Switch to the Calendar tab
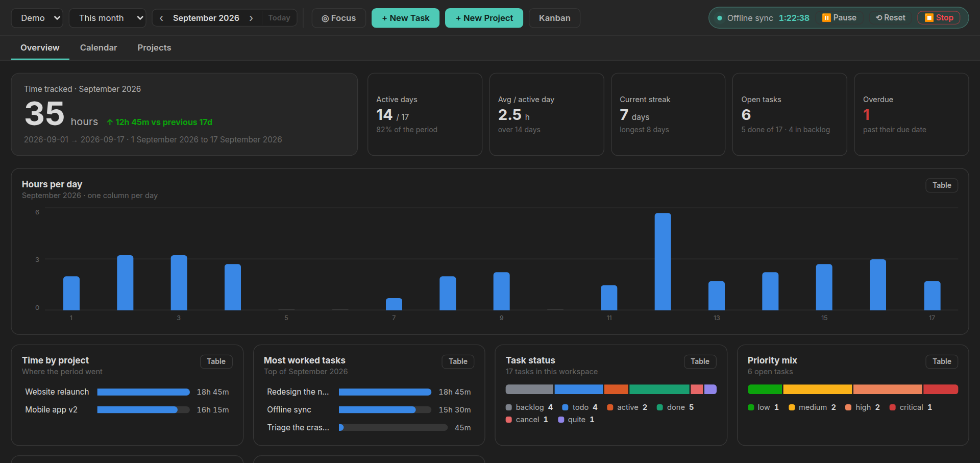 [x=99, y=47]
